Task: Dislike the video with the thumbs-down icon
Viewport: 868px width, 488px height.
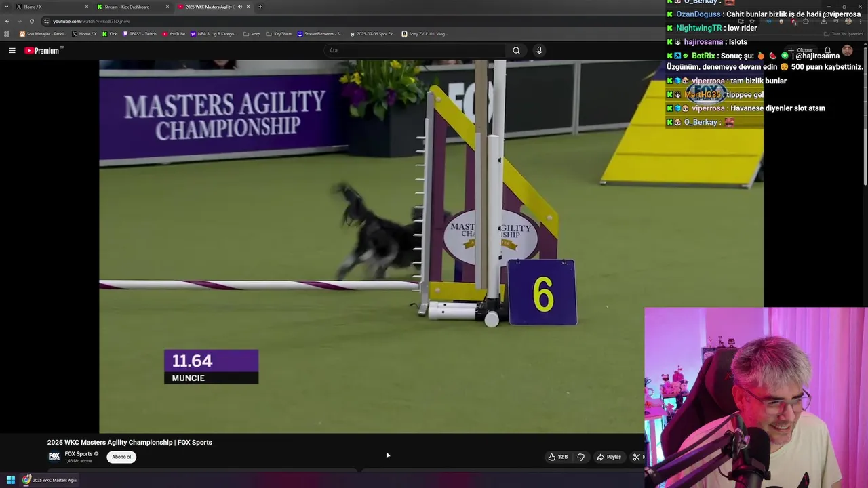Action: pos(580,457)
